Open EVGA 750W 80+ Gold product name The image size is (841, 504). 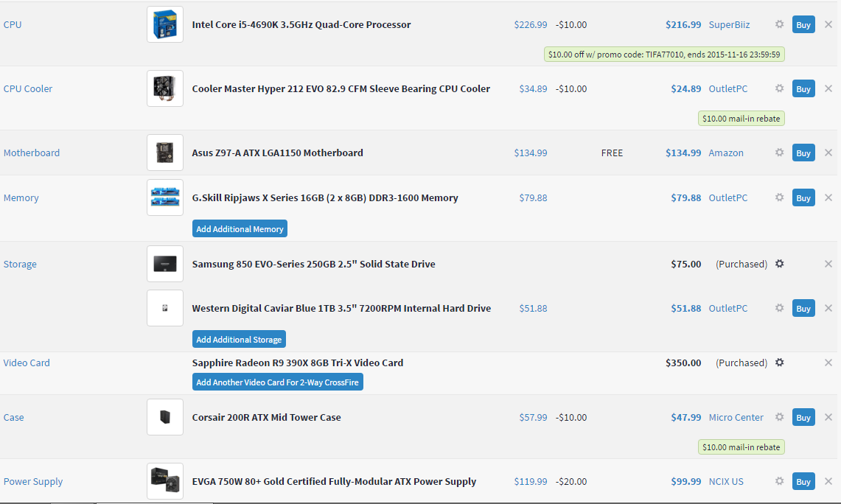pyautogui.click(x=334, y=481)
